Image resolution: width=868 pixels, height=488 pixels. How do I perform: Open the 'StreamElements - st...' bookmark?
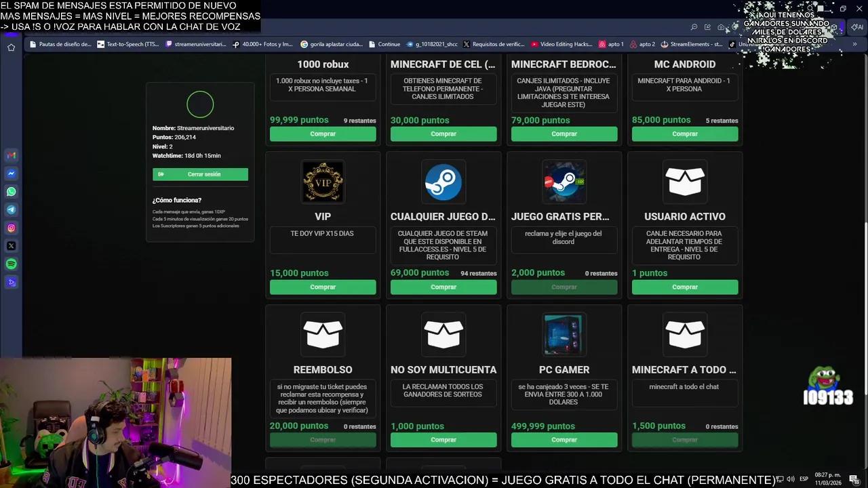pyautogui.click(x=692, y=44)
